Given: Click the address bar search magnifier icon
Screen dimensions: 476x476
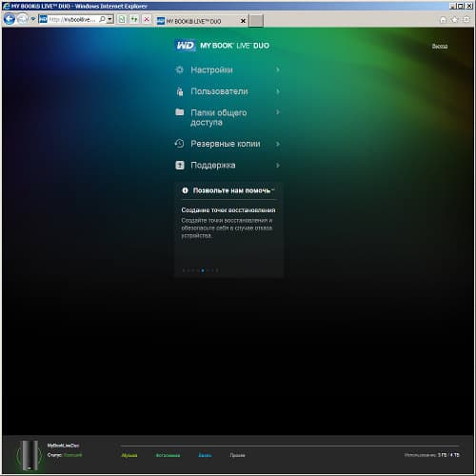Looking at the screenshot, I should click(x=102, y=20).
